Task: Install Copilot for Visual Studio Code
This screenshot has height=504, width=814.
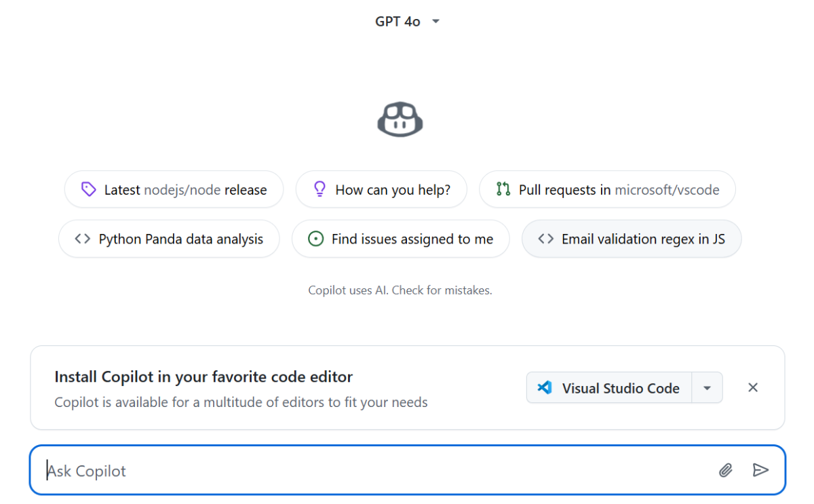Action: [x=609, y=388]
